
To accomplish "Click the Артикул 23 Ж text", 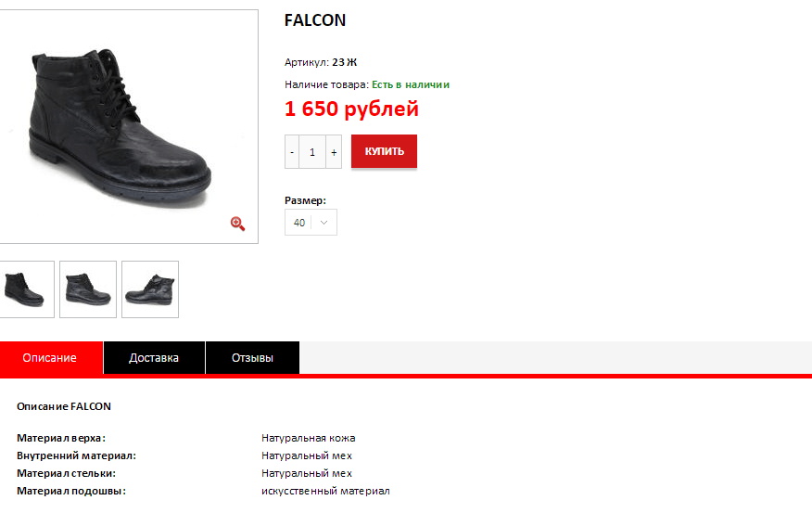I will pyautogui.click(x=321, y=62).
